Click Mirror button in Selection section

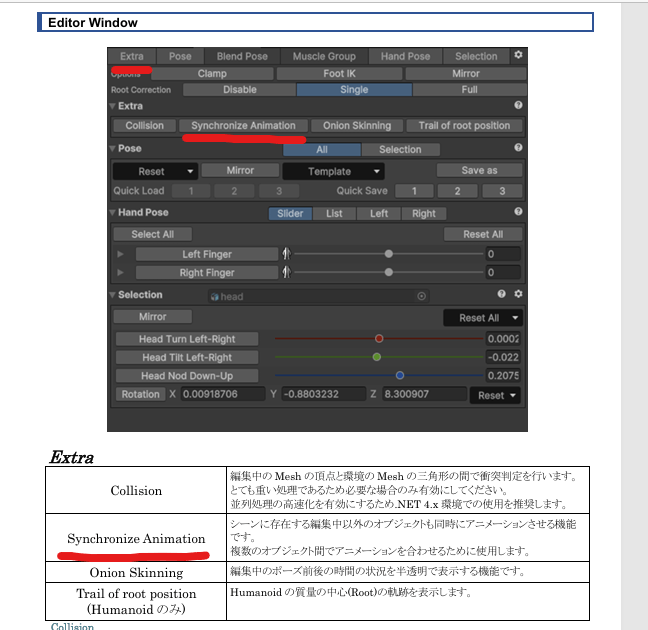click(152, 317)
